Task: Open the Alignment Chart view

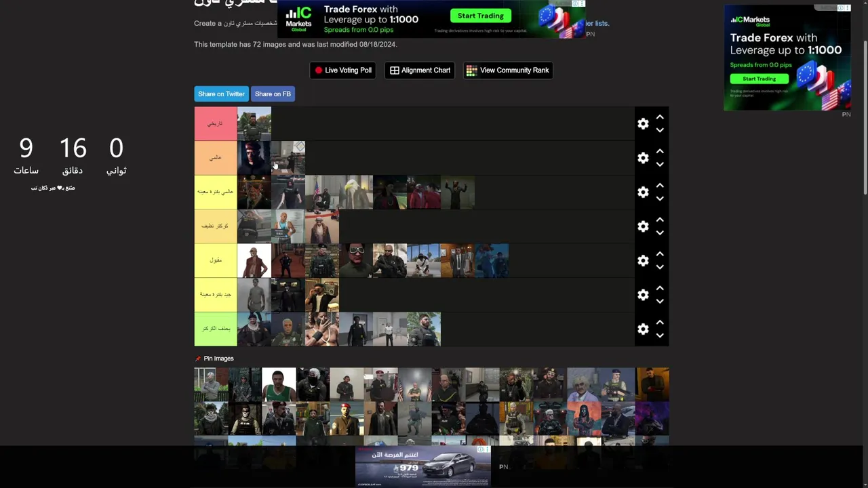Action: pyautogui.click(x=420, y=70)
